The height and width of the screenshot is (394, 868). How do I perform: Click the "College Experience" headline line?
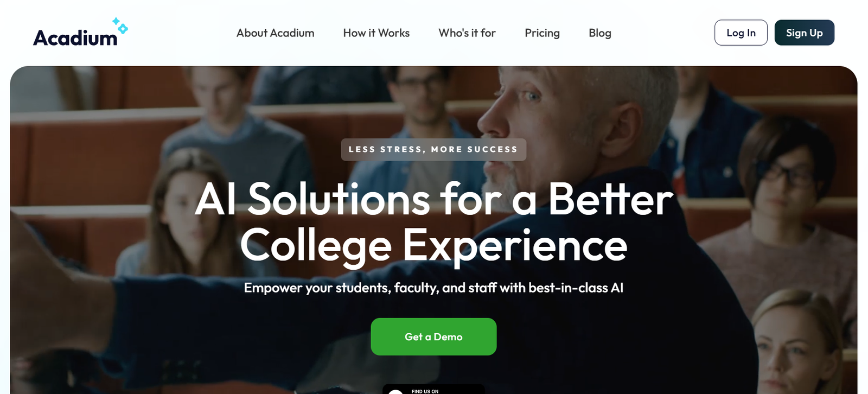[x=433, y=245]
